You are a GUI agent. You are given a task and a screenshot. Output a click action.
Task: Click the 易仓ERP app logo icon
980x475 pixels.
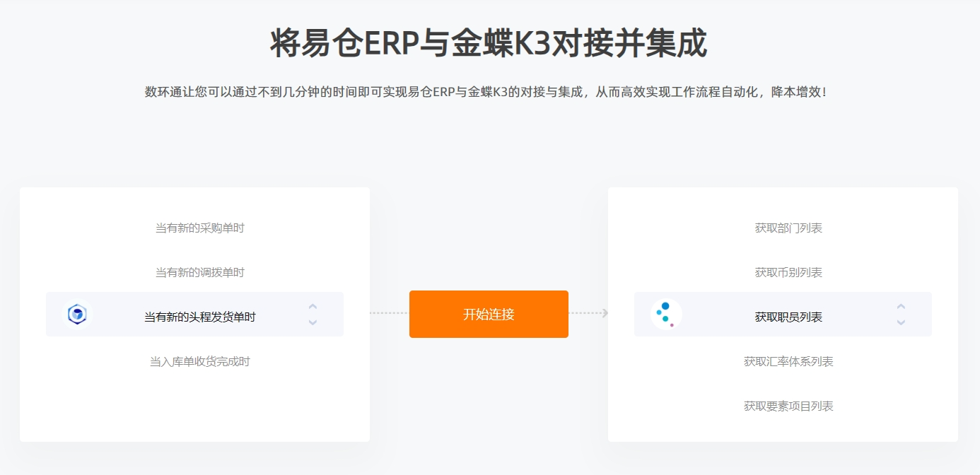[77, 315]
